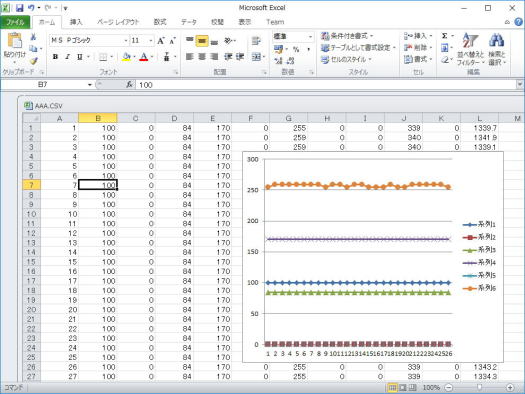
Task: Click the Fill down icon
Action: click(x=444, y=48)
